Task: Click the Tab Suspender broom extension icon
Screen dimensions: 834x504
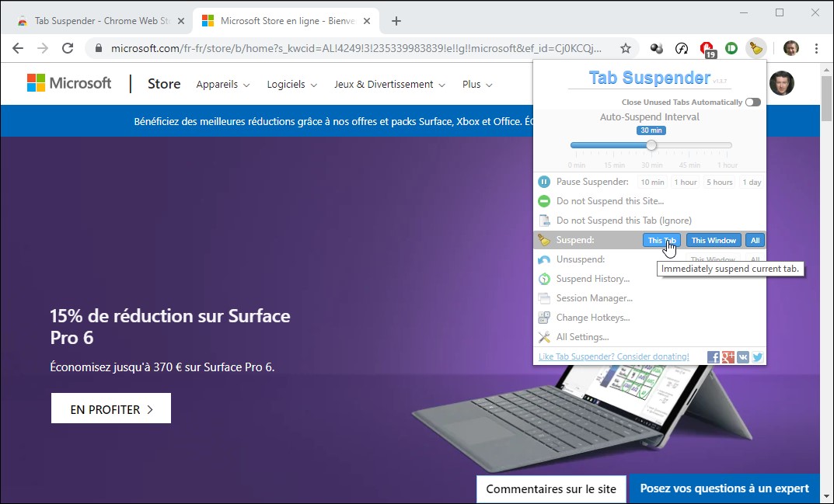Action: [x=755, y=48]
